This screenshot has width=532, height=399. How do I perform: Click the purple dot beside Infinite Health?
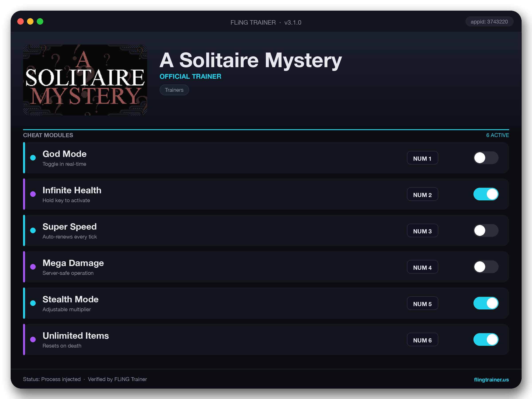pos(33,194)
